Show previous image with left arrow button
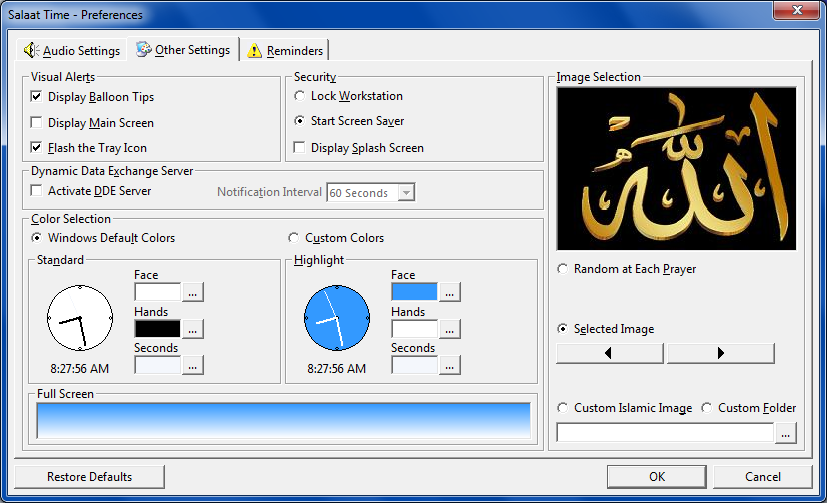The image size is (827, 503). (x=610, y=353)
